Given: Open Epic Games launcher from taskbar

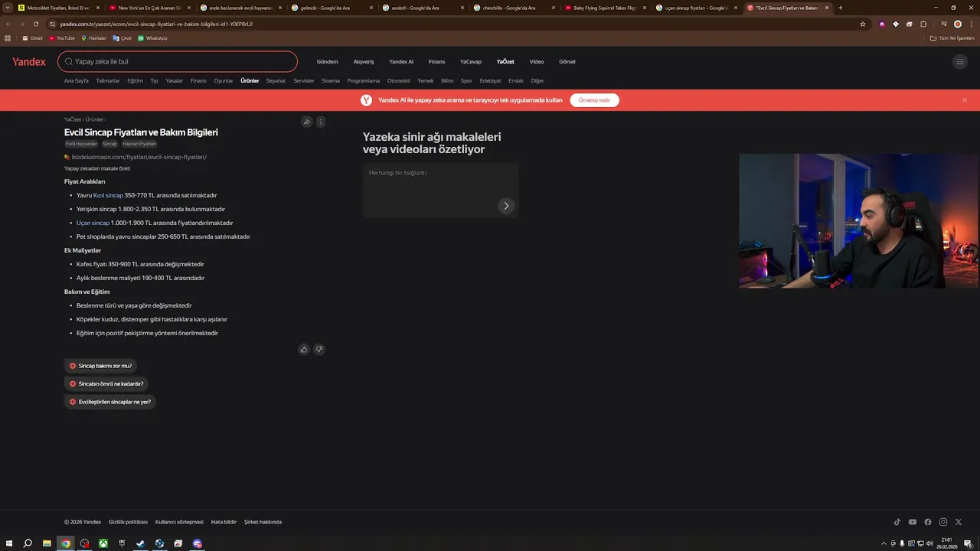Looking at the screenshot, I should click(122, 543).
